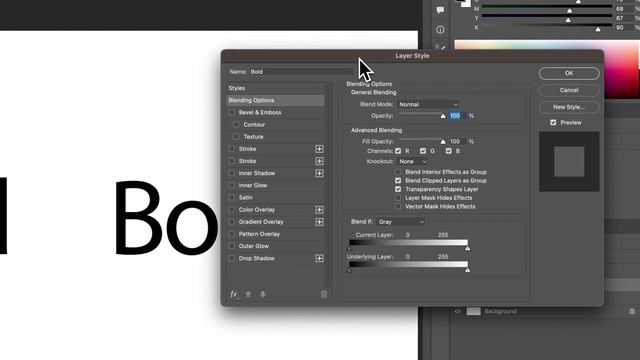Click the color spectrum in Color panel
Viewport: 640px width, 360px height.
pyautogui.click(x=547, y=69)
